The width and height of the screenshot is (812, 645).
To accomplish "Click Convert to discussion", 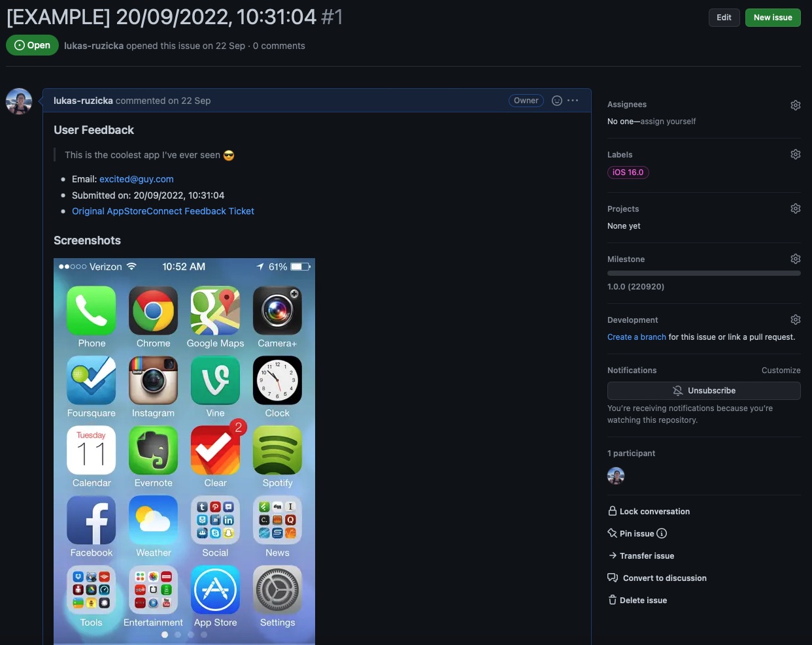I will pos(657,578).
